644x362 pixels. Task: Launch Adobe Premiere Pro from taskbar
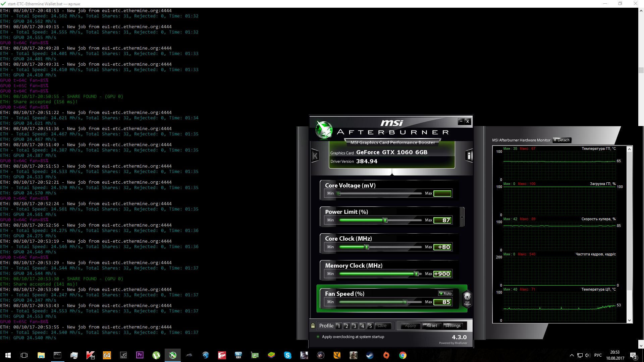point(140,355)
